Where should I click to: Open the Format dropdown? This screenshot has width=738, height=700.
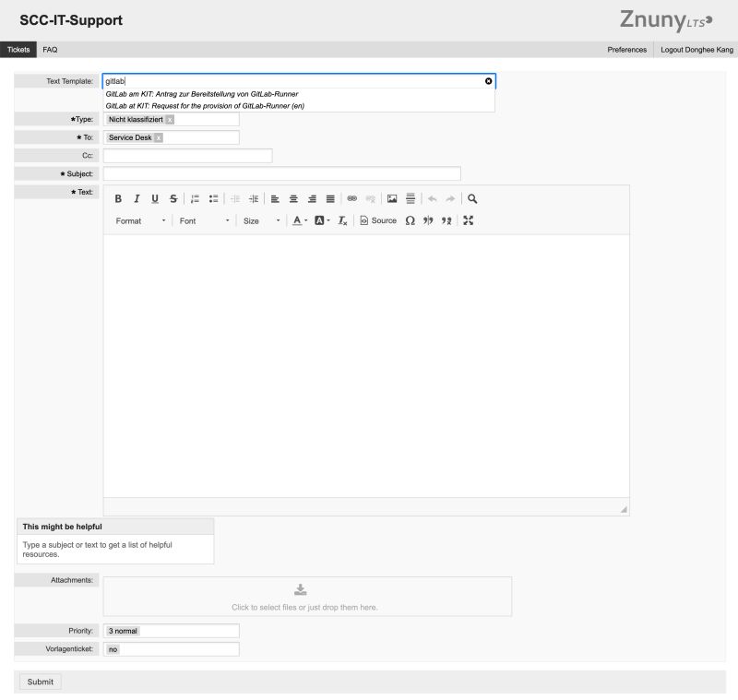[141, 220]
